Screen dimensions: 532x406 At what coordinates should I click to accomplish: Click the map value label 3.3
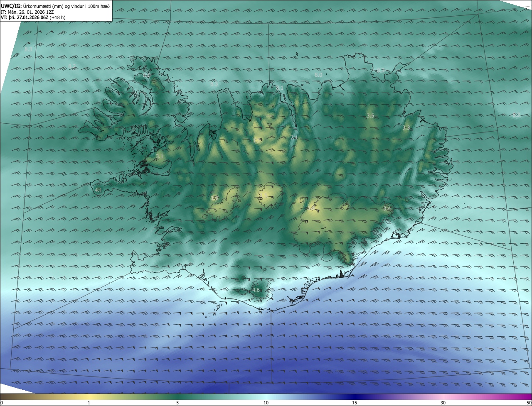pos(406,128)
